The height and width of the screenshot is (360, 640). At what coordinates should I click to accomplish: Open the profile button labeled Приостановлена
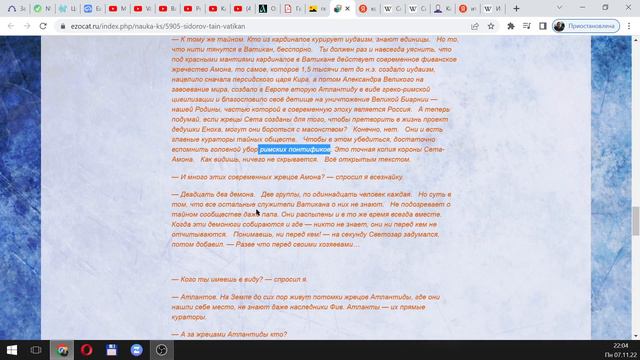tap(586, 26)
